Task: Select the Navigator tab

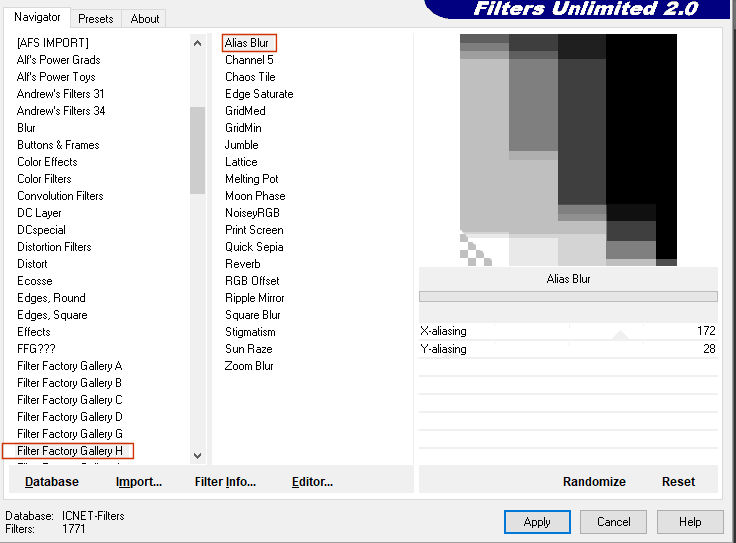Action: point(37,17)
